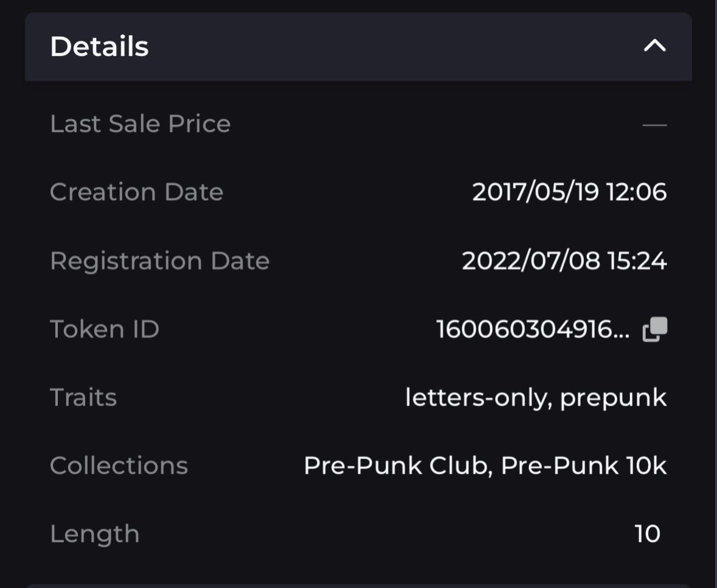This screenshot has width=717, height=588.
Task: Click the Registration Date label
Action: [x=159, y=261]
